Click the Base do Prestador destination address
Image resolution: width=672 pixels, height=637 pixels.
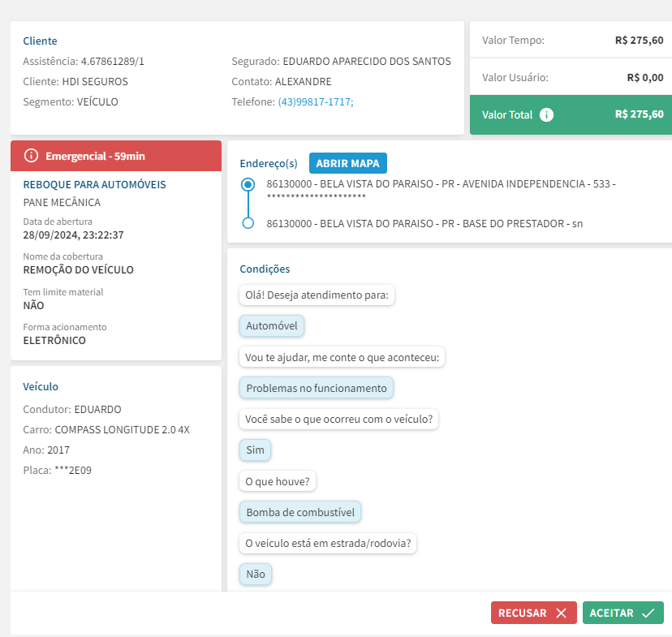pyautogui.click(x=424, y=223)
